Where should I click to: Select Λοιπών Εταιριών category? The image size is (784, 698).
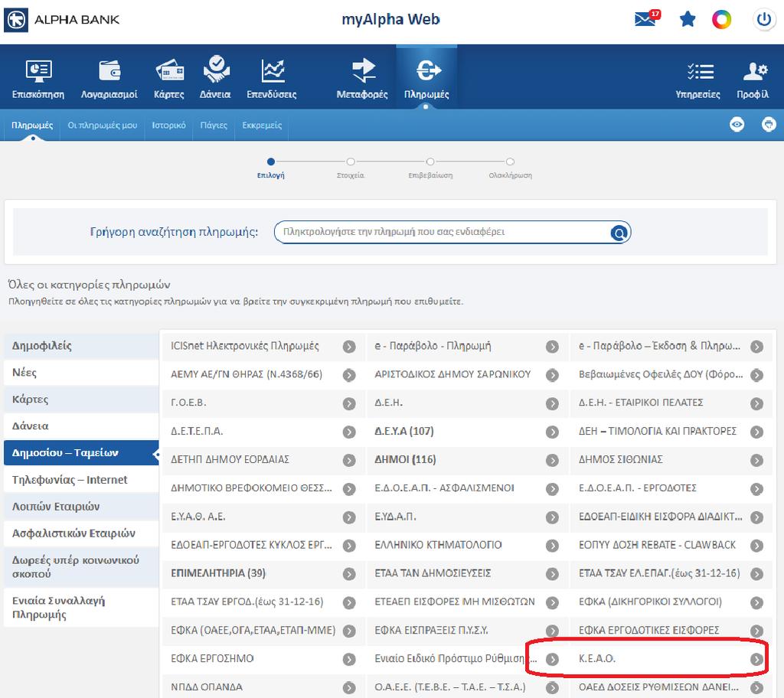point(81,507)
